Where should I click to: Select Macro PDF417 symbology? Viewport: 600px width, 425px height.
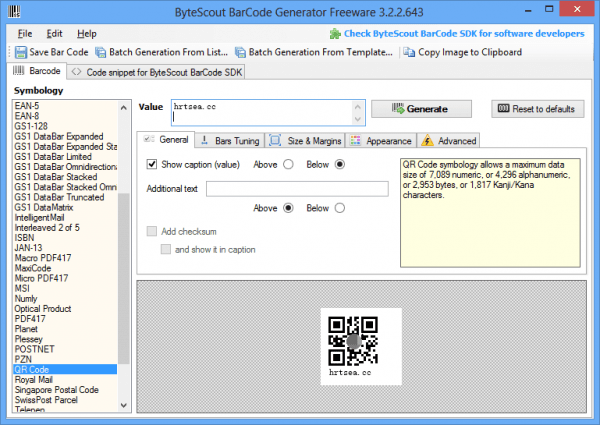pos(43,258)
